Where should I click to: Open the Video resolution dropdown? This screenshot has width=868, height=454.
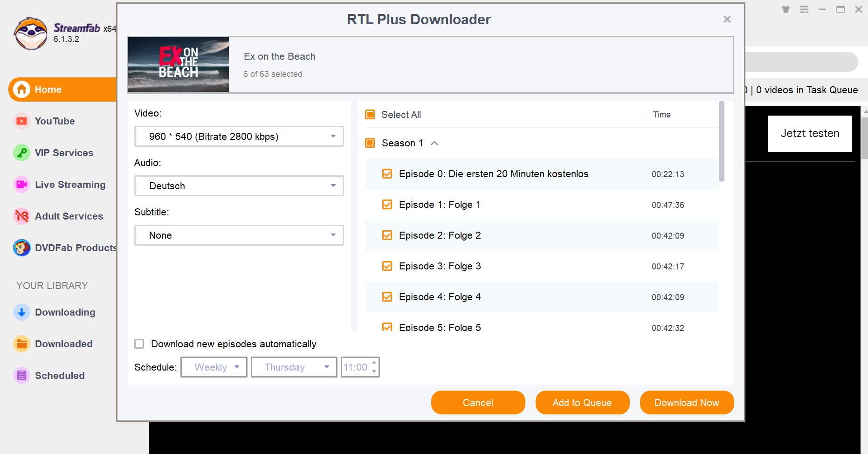[239, 137]
